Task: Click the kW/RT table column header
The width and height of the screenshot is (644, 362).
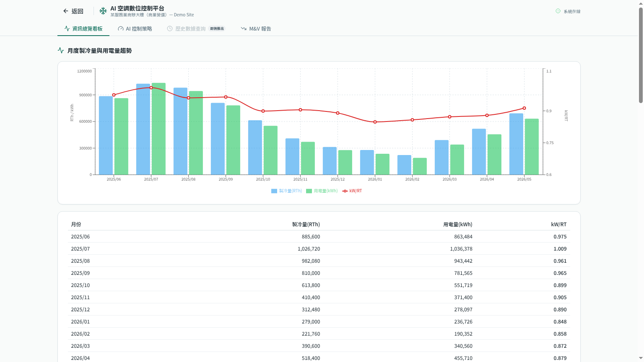Action: point(559,225)
